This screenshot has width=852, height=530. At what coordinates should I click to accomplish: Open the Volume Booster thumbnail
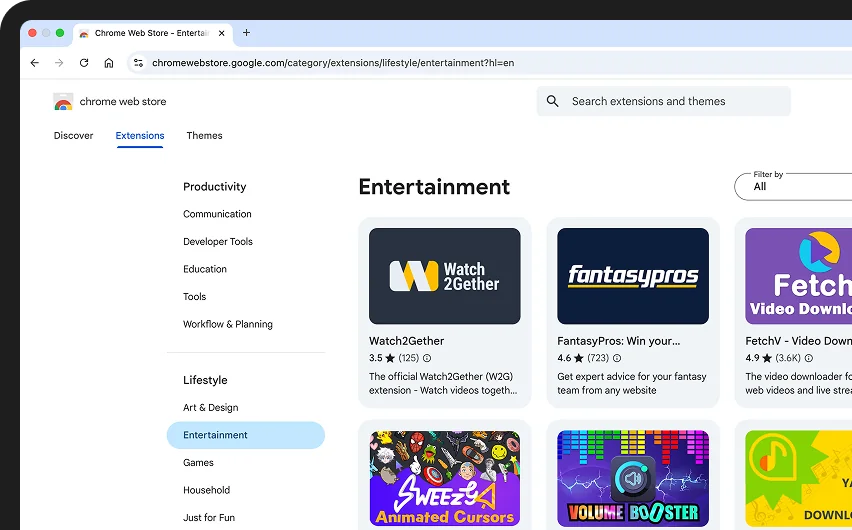[633, 478]
